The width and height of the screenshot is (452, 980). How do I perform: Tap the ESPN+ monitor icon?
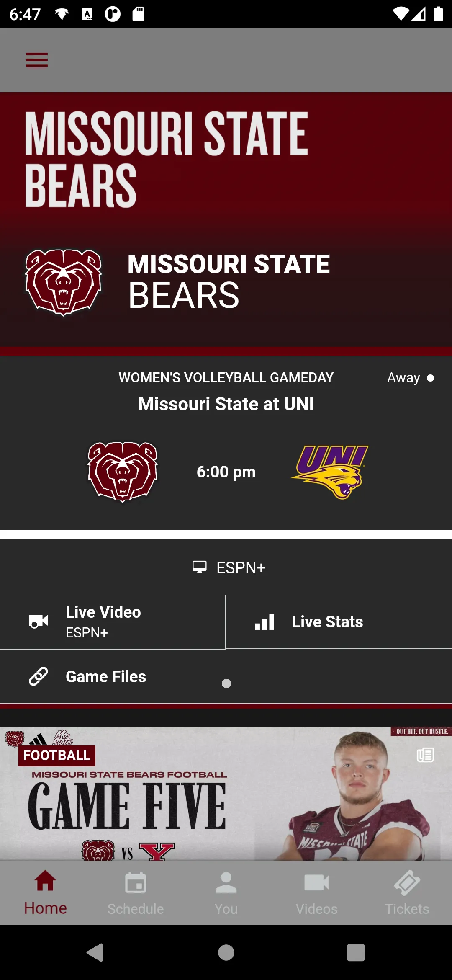point(200,567)
